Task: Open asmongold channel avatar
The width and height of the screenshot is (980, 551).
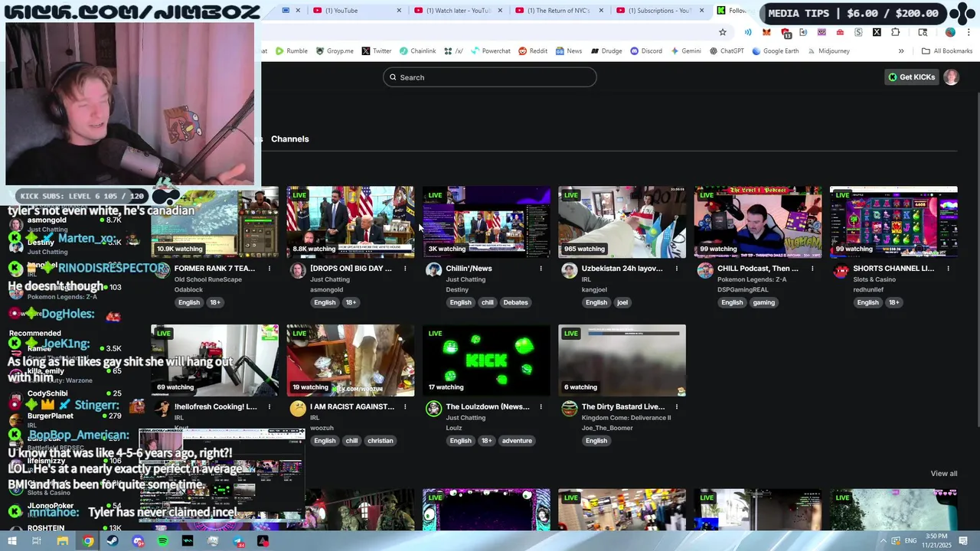Action: [298, 270]
